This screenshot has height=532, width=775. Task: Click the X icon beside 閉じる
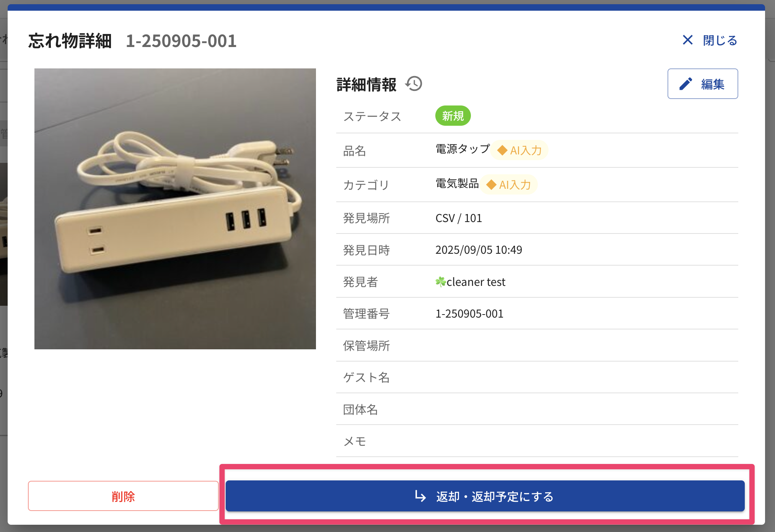click(687, 40)
